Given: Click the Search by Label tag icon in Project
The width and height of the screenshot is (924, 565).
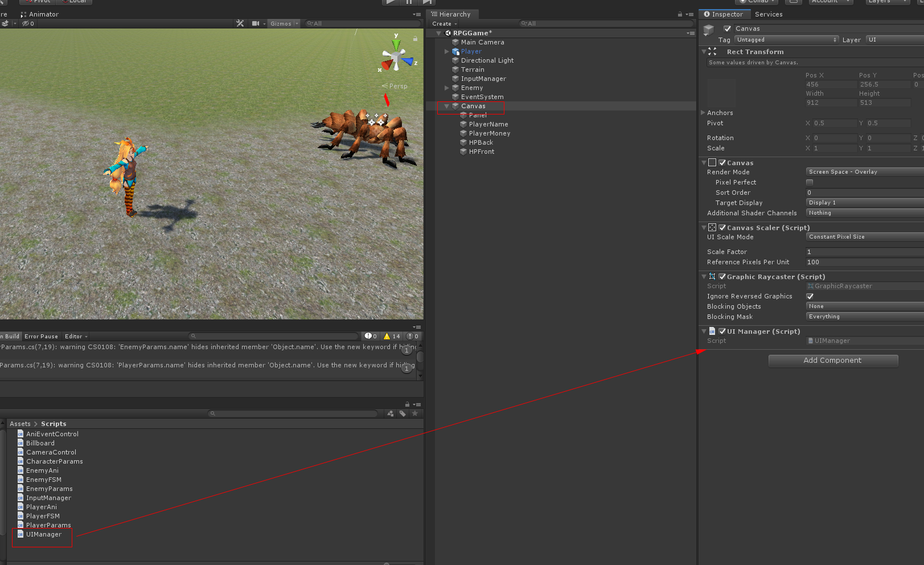Looking at the screenshot, I should click(x=403, y=413).
